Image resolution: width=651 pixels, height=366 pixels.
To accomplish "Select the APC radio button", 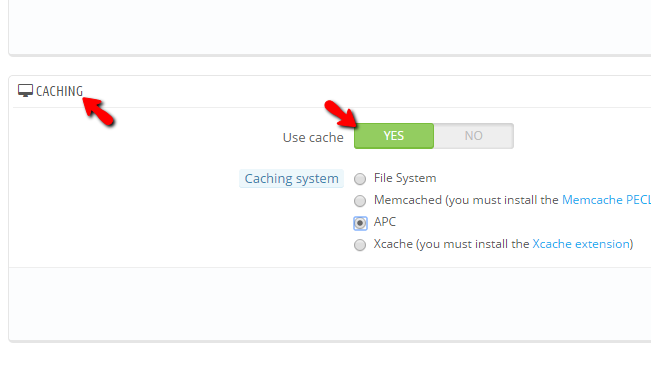I will pos(360,223).
